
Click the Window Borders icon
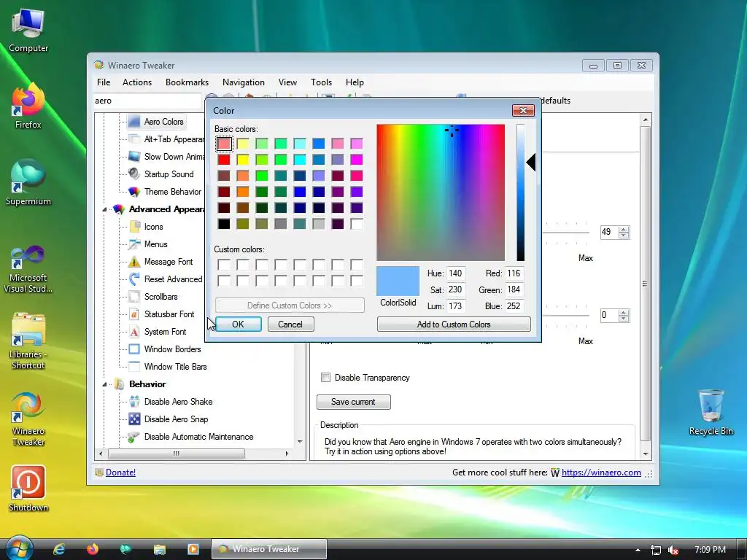click(134, 349)
